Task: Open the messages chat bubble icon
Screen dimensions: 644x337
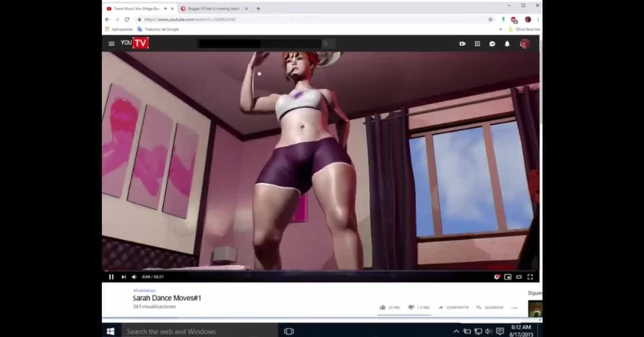Action: [492, 44]
